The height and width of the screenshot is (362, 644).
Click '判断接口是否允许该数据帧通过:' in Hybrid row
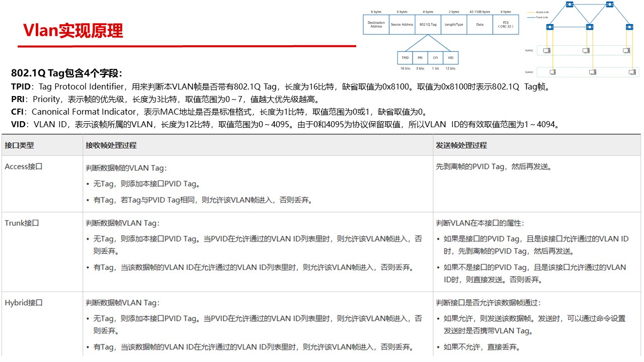488,303
